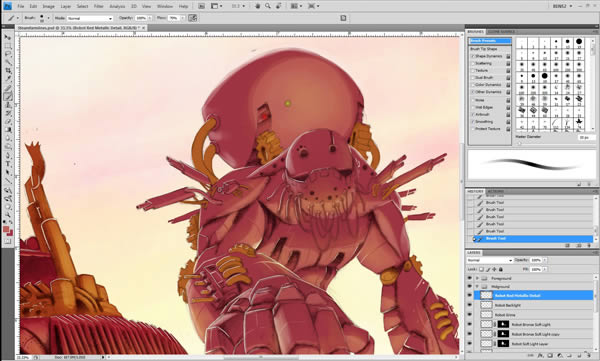
Task: Create new snapshot in History panel
Action: coord(579,245)
